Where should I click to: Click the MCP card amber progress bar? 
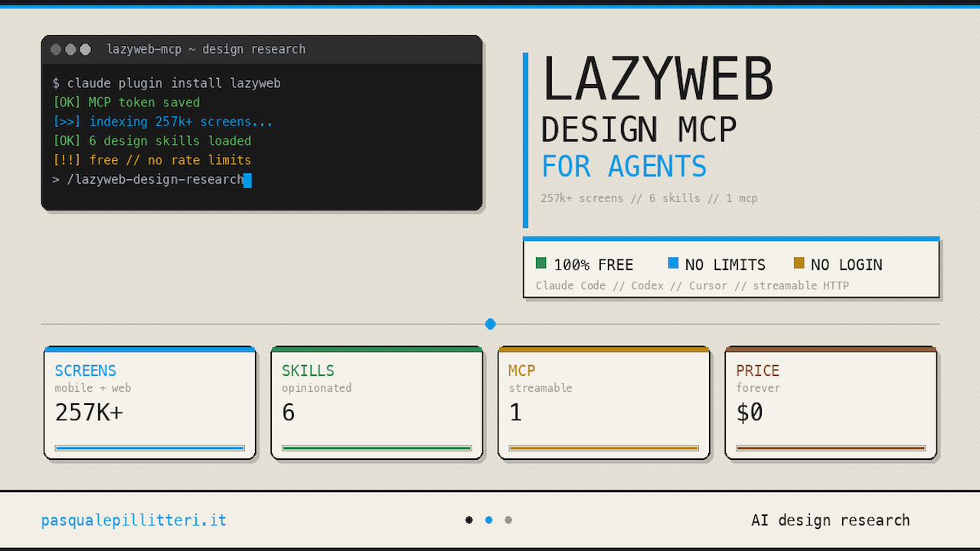(x=604, y=448)
